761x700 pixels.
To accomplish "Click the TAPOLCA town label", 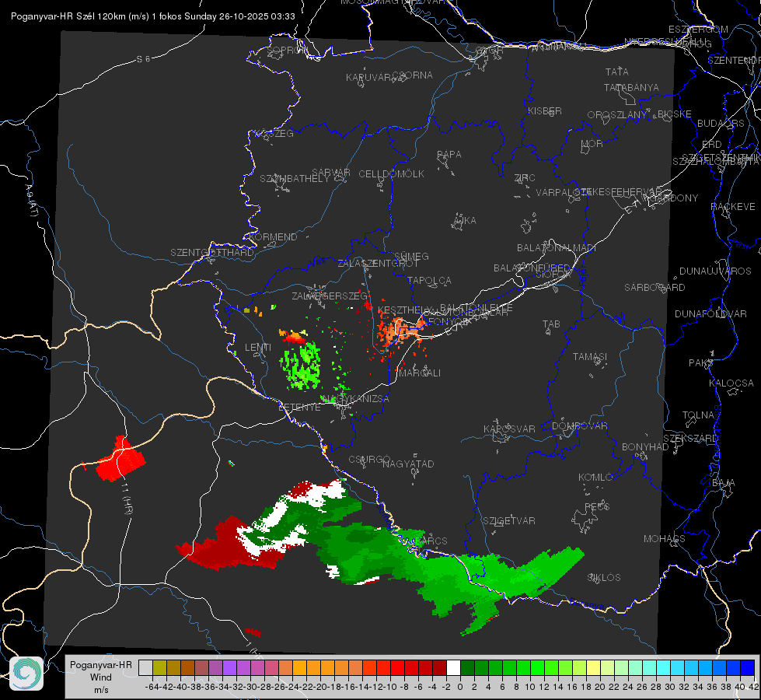I will [429, 281].
